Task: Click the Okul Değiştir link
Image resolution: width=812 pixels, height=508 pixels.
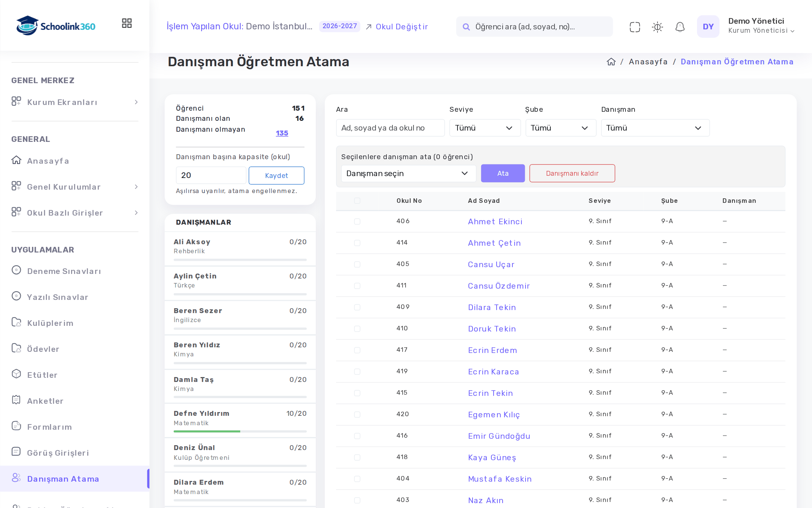Action: [x=397, y=27]
